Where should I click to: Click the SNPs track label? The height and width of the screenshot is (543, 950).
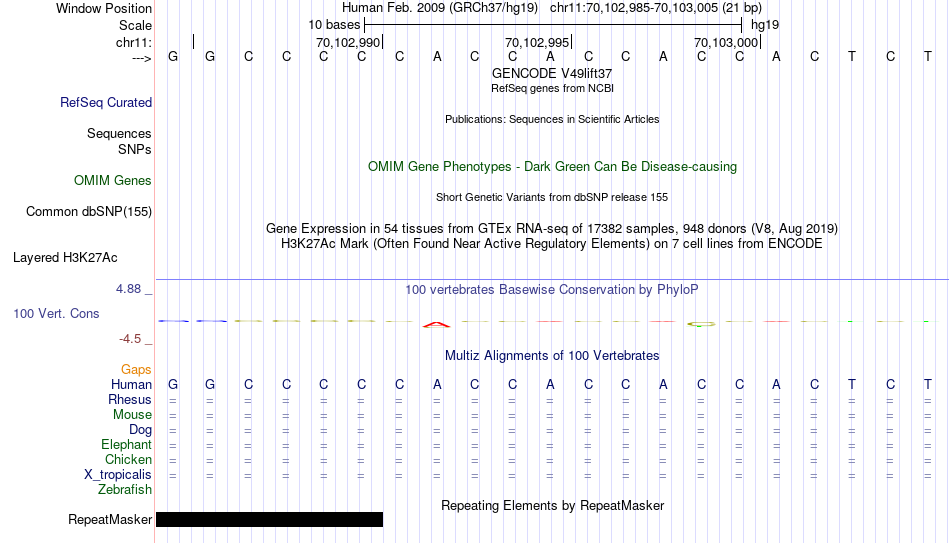135,149
